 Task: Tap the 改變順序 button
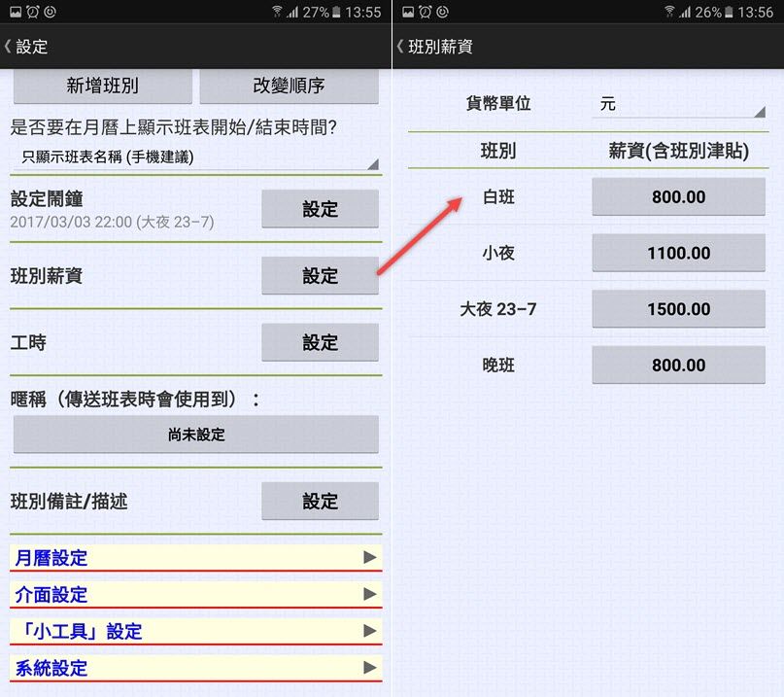[x=289, y=86]
